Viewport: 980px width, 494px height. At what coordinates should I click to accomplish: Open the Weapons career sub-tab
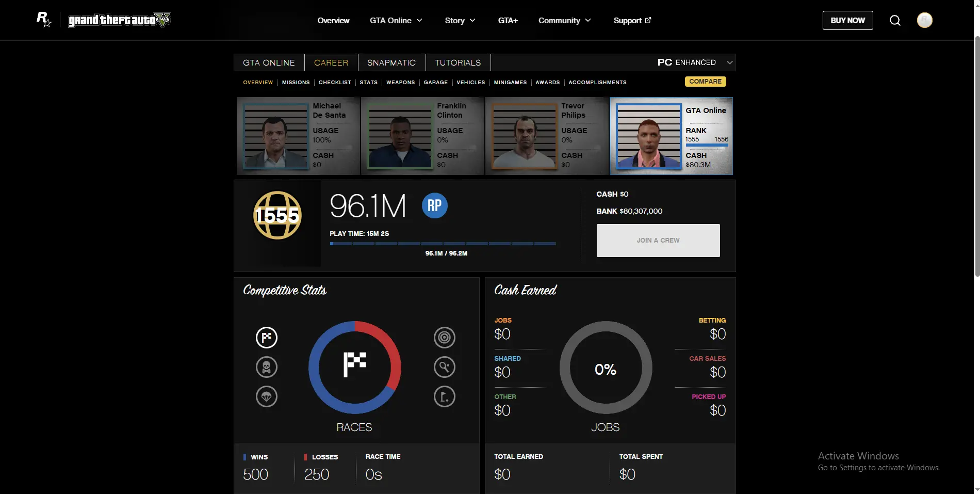[x=400, y=83]
